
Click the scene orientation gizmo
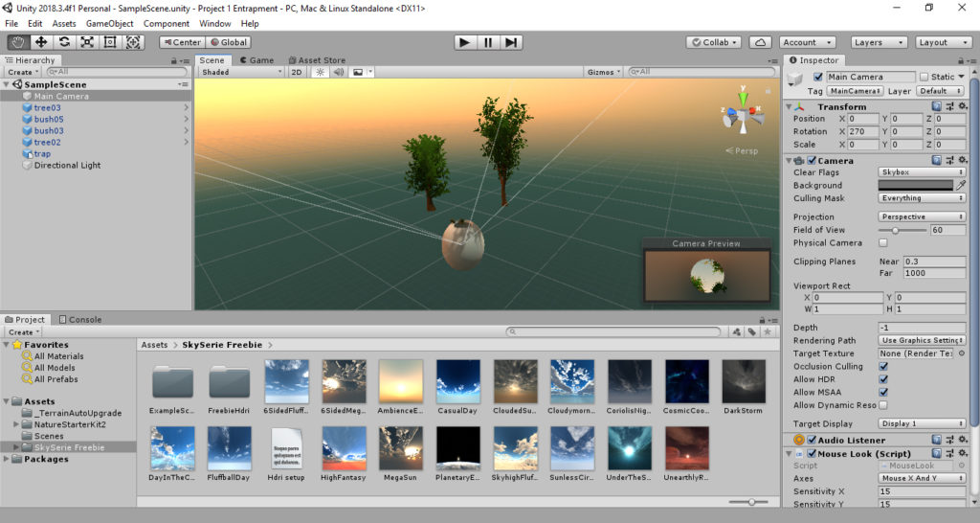[x=743, y=116]
